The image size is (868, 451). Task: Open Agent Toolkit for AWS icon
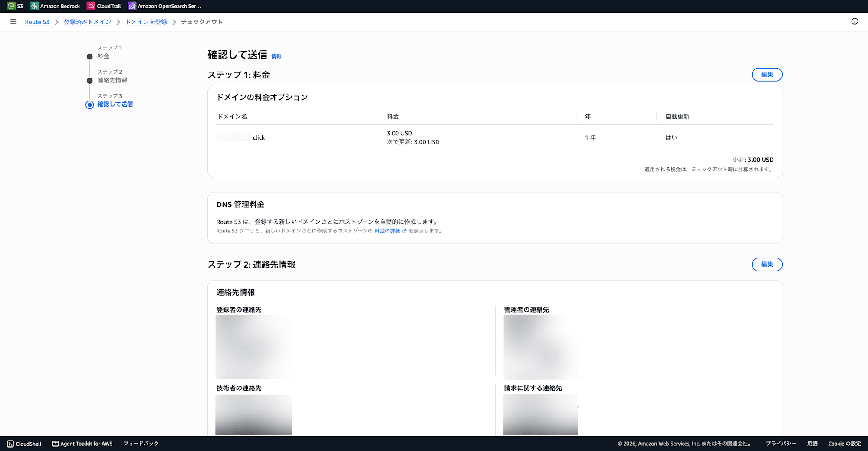click(55, 444)
